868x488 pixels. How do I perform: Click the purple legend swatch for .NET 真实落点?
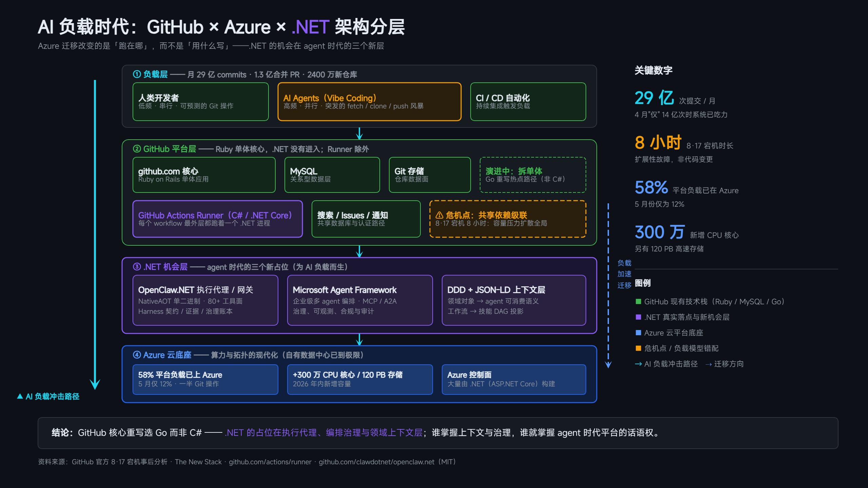[x=638, y=317]
